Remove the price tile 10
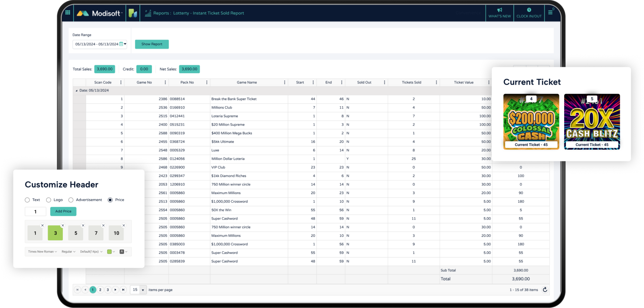 pos(124,226)
